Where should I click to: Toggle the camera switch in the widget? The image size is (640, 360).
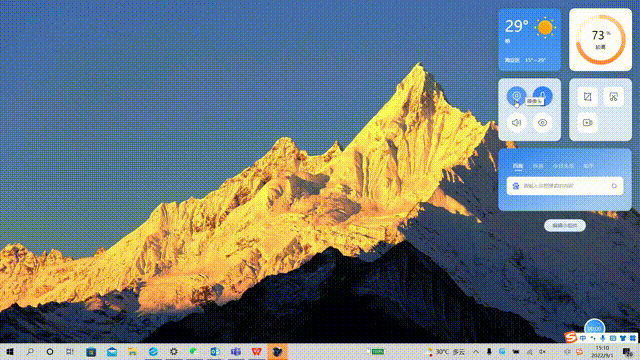[516, 96]
